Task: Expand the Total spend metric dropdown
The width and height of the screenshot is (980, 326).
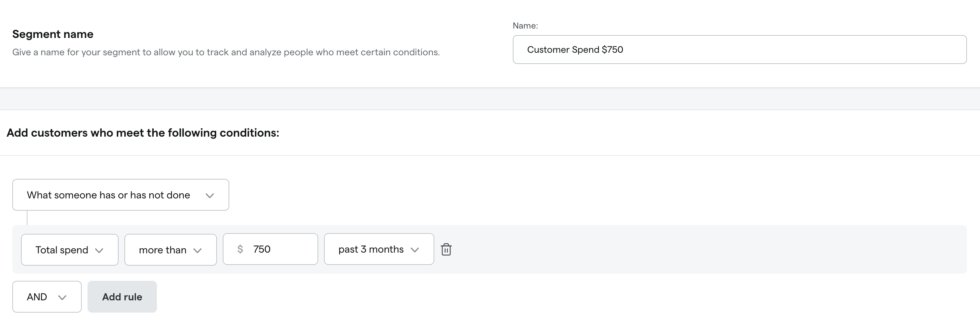Action: 69,249
